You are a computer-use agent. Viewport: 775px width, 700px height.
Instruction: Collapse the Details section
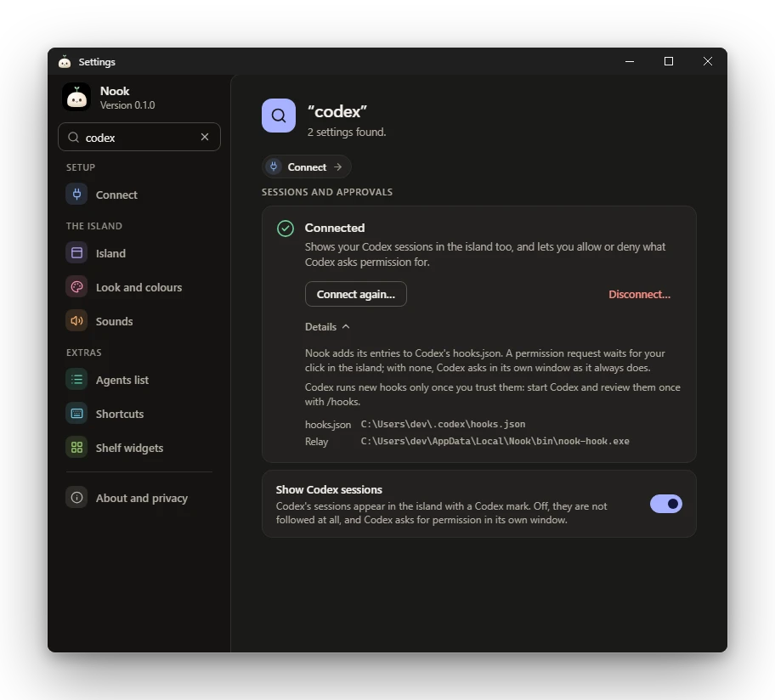(x=327, y=326)
